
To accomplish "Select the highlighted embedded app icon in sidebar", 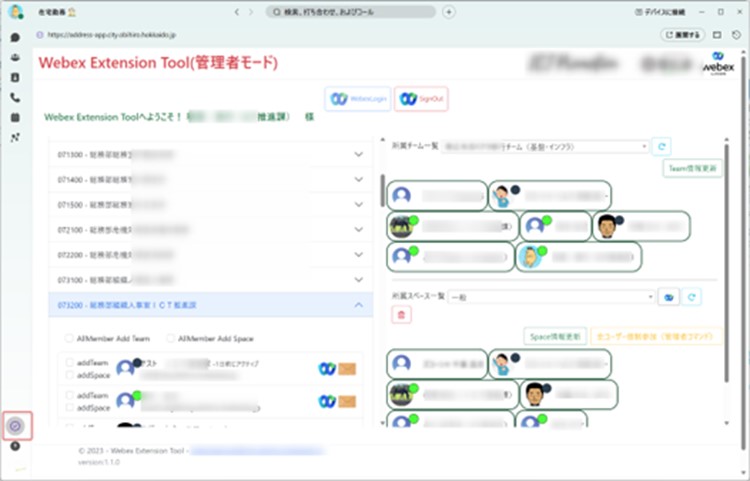I will click(x=16, y=426).
